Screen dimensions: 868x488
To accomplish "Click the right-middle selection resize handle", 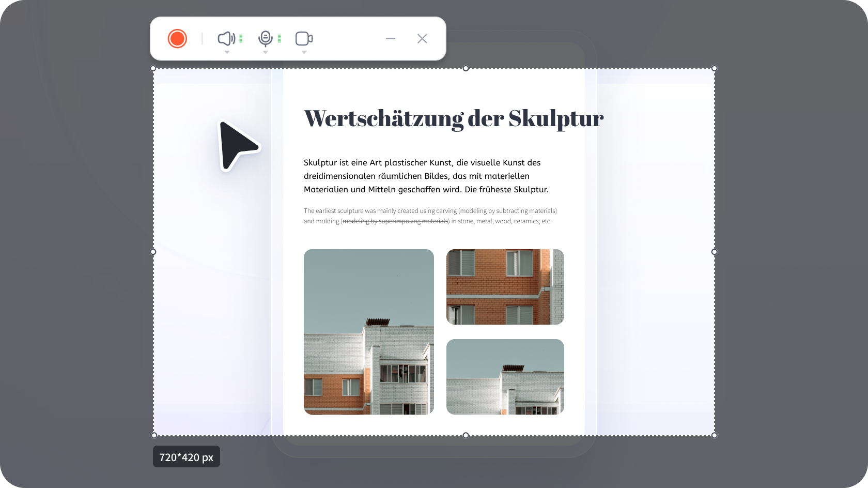I will tap(714, 252).
